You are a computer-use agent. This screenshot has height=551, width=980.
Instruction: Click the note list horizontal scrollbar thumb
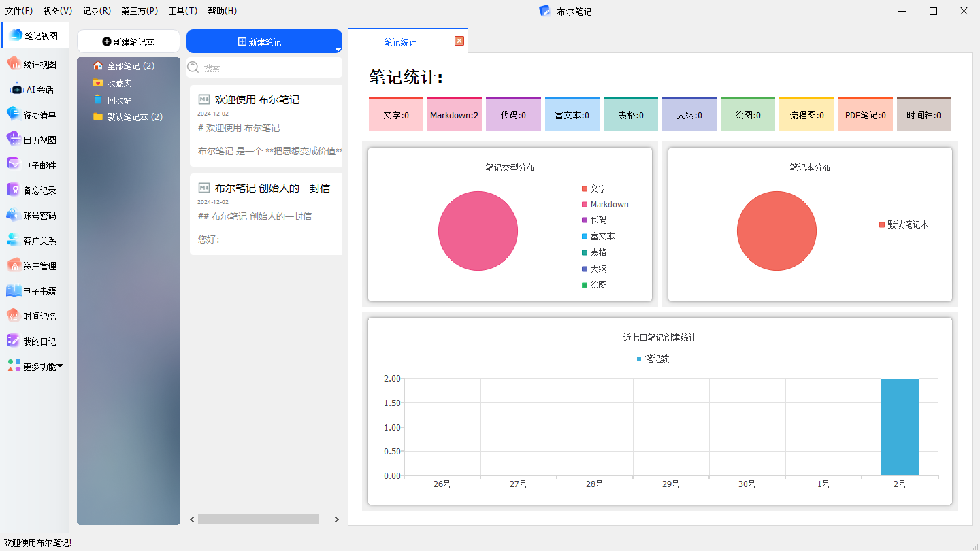[259, 519]
